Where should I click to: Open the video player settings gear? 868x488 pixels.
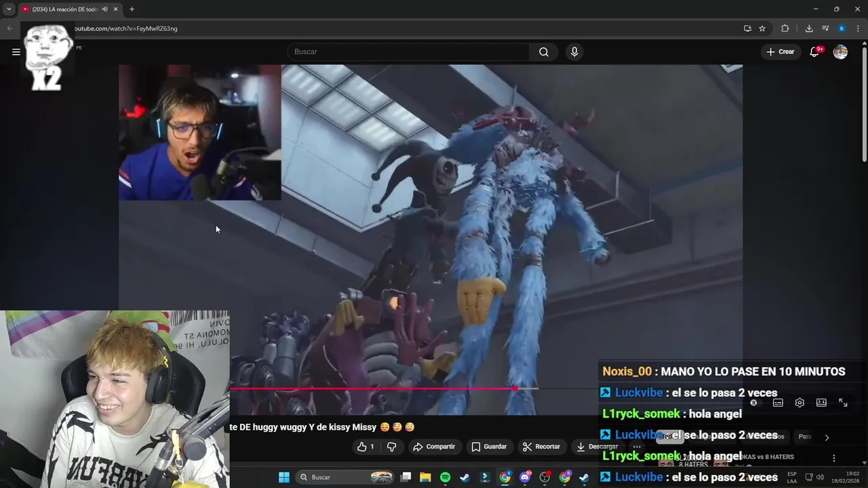point(800,403)
